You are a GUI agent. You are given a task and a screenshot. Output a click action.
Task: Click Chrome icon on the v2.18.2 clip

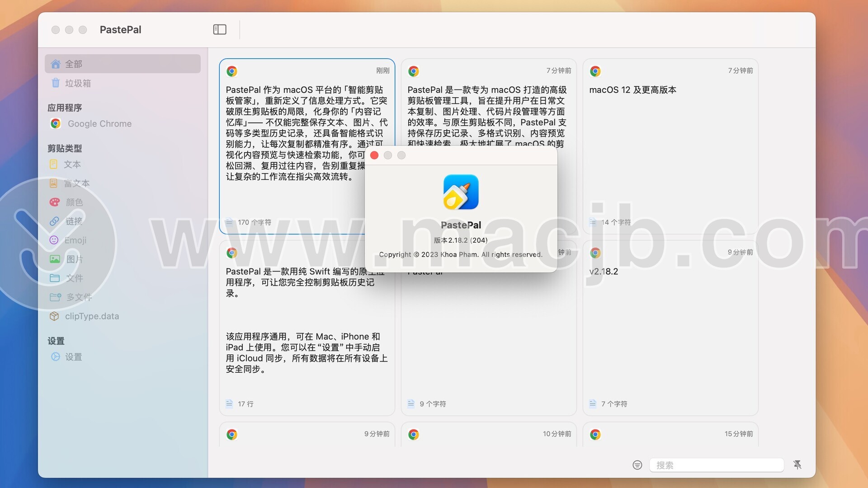tap(595, 253)
